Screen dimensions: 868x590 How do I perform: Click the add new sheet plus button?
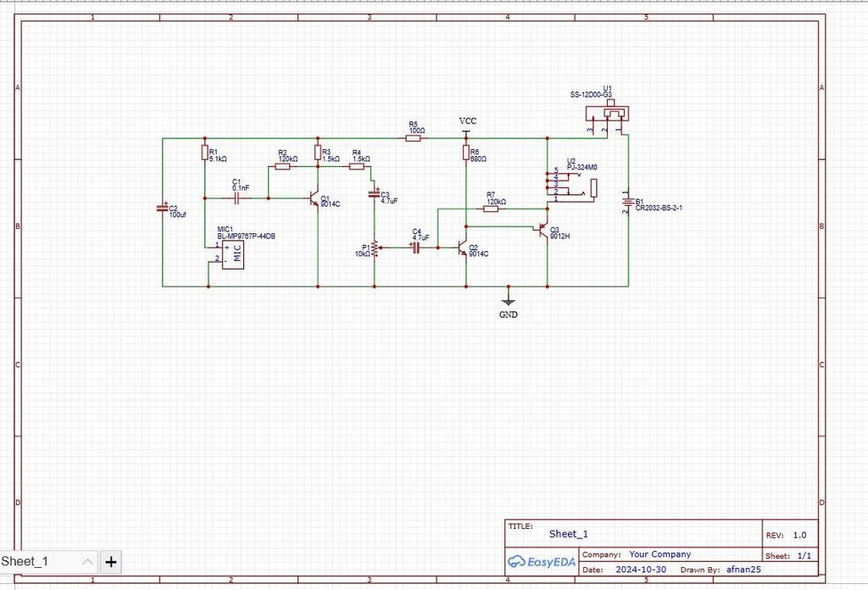coord(111,562)
